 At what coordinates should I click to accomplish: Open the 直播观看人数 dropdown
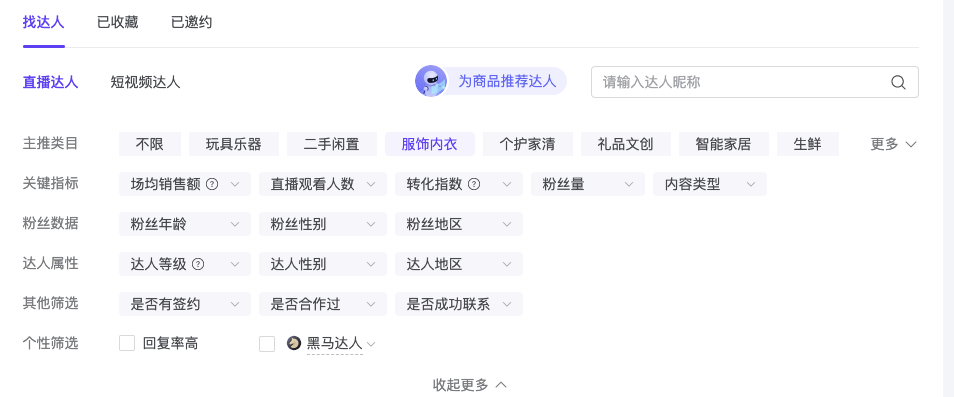[x=322, y=184]
